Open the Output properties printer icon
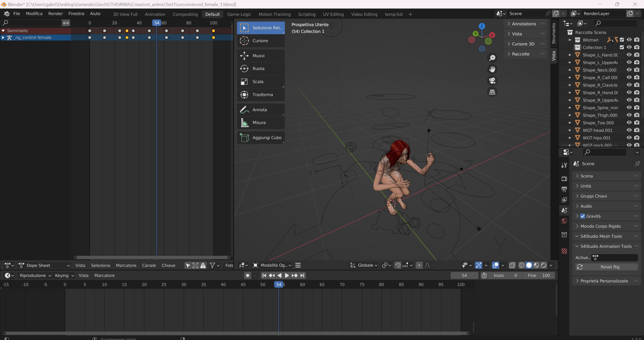644x340 pixels. click(x=564, y=189)
